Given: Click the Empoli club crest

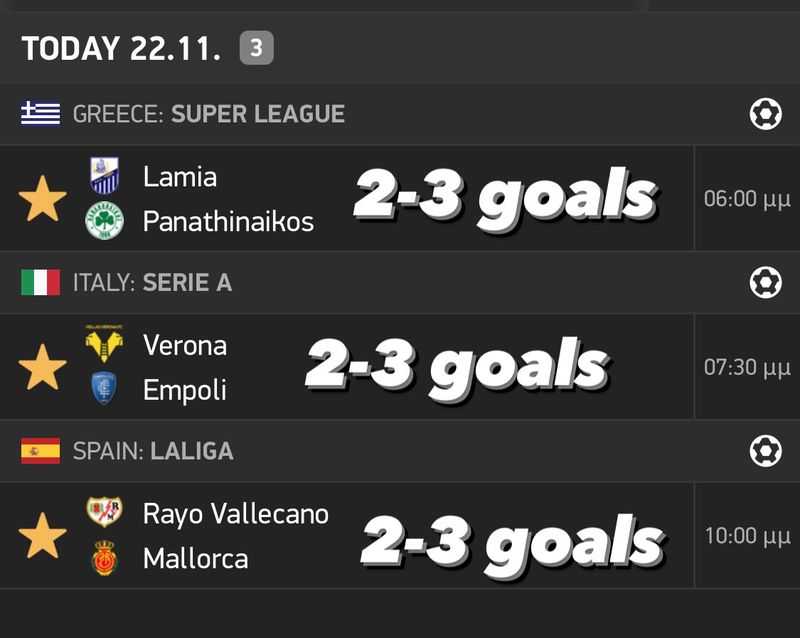Looking at the screenshot, I should 104,389.
